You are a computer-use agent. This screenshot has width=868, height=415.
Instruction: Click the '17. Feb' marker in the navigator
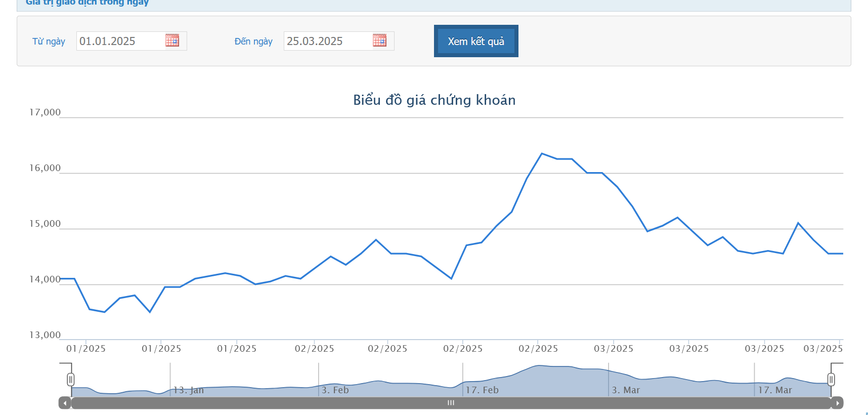coord(482,390)
